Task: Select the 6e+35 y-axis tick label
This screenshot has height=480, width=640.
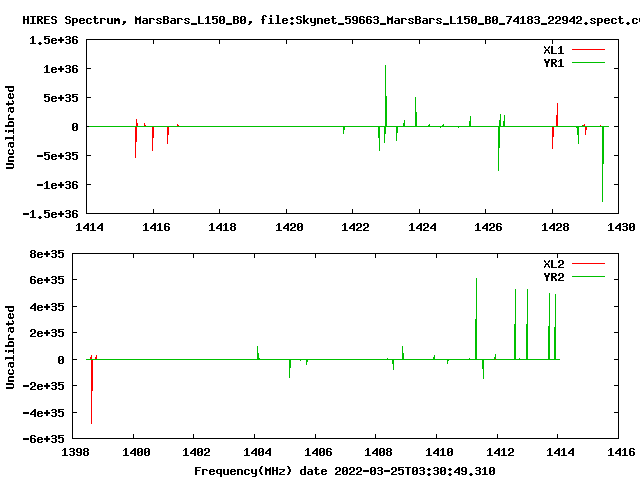Action: click(47, 280)
